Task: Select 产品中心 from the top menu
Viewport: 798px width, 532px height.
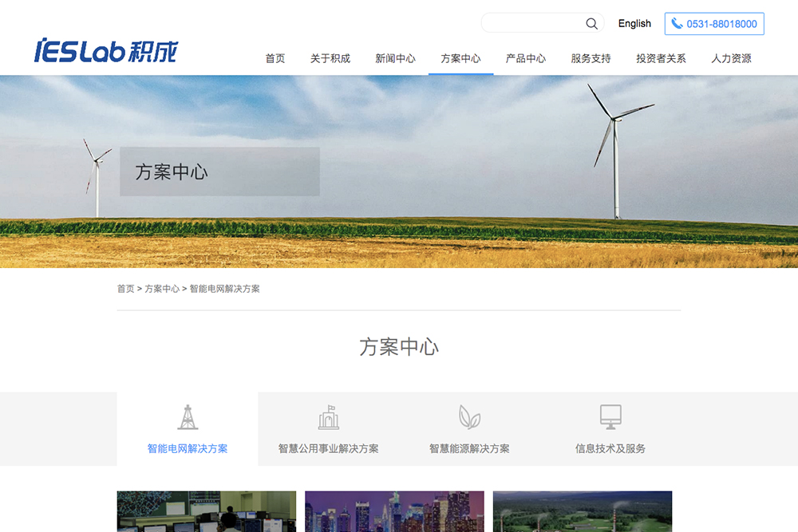Action: 526,58
